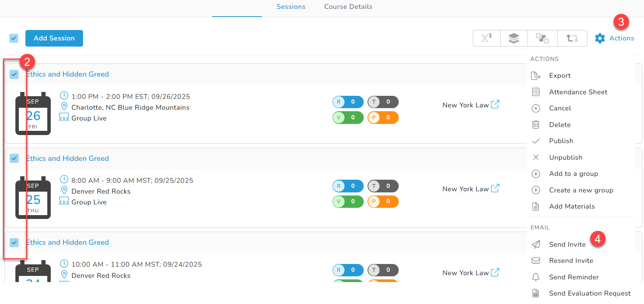Screen dimensions: 644x304
Task: Select Cancel in the Actions list
Action: [x=560, y=108]
